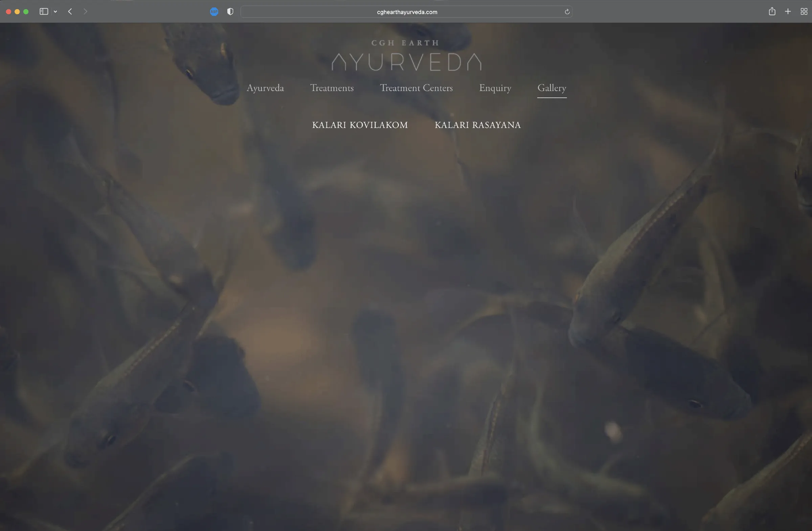Expand the sidebar options dropdown arrow
812x531 pixels.
(55, 12)
